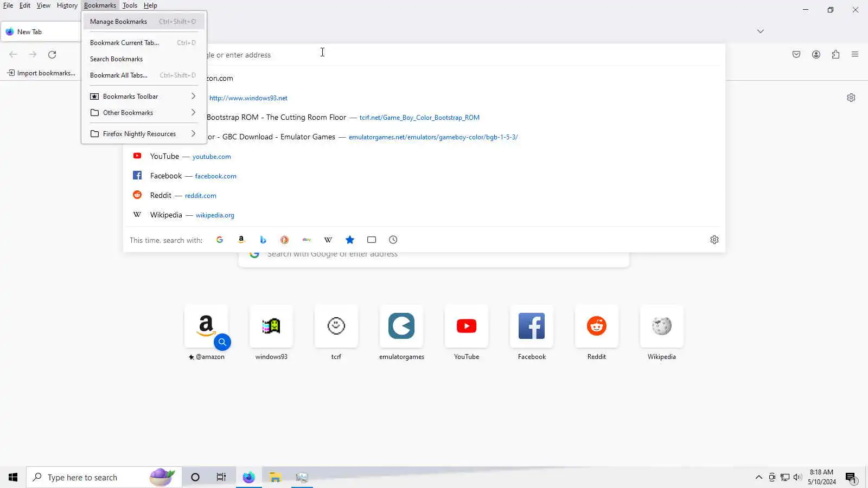Choose Search Bookmarks menu entry
This screenshot has height=488, width=868.
coord(144,59)
